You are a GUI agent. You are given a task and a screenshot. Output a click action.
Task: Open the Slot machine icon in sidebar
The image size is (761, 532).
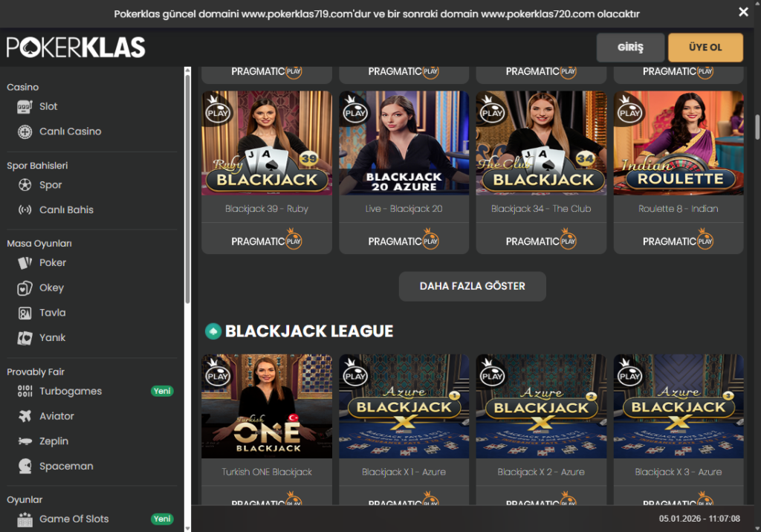[25, 107]
